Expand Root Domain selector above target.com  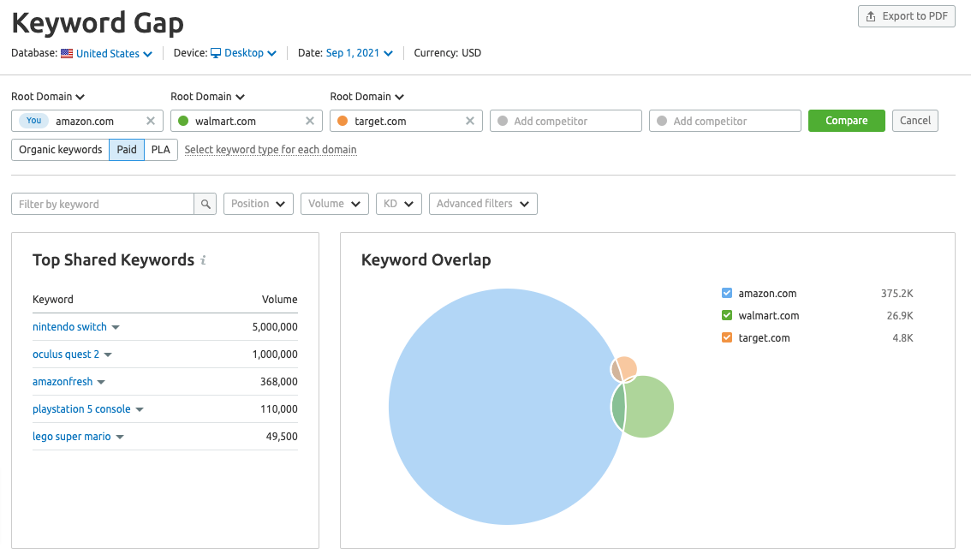366,97
